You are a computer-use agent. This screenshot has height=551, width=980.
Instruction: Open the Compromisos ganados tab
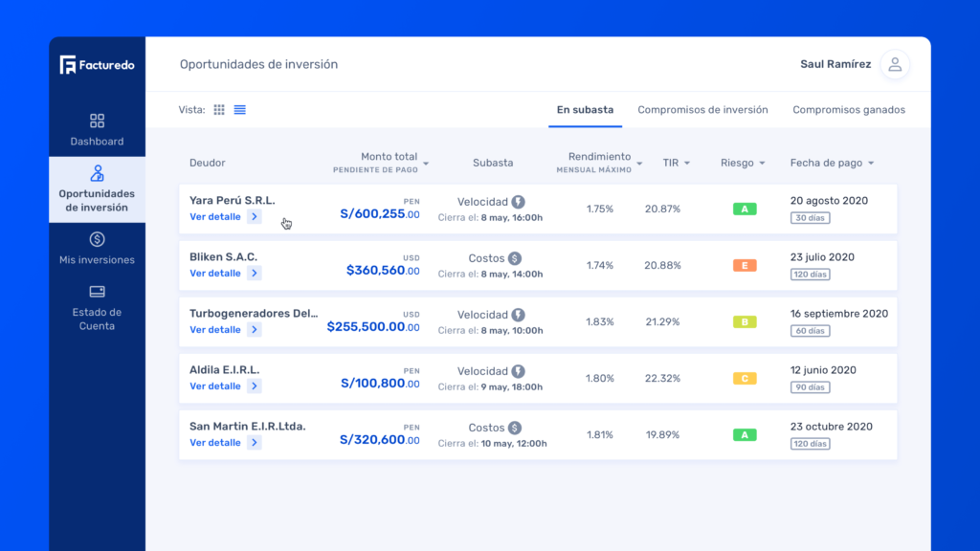(848, 110)
